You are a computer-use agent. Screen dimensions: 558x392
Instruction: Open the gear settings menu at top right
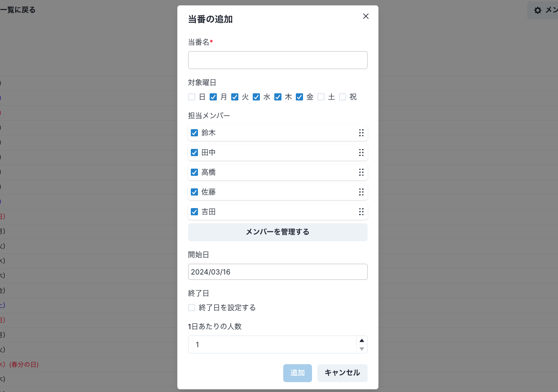(537, 10)
